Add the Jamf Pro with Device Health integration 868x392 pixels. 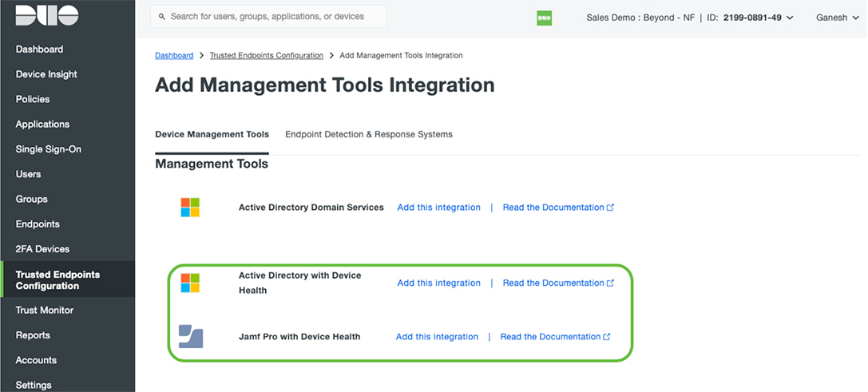click(x=437, y=337)
